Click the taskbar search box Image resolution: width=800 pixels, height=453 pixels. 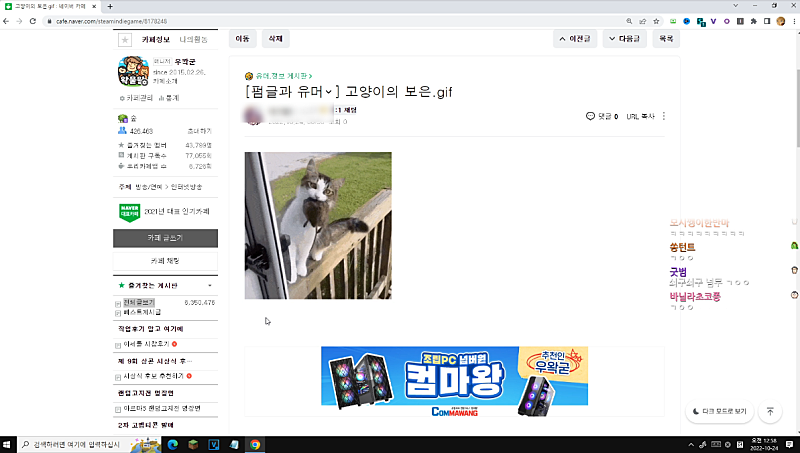coord(89,445)
